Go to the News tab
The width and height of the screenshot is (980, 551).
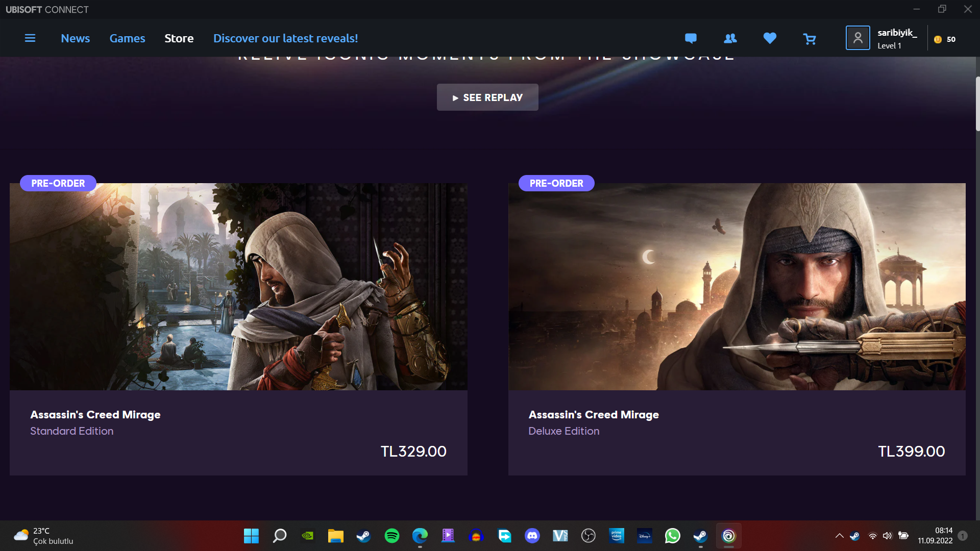pyautogui.click(x=75, y=38)
